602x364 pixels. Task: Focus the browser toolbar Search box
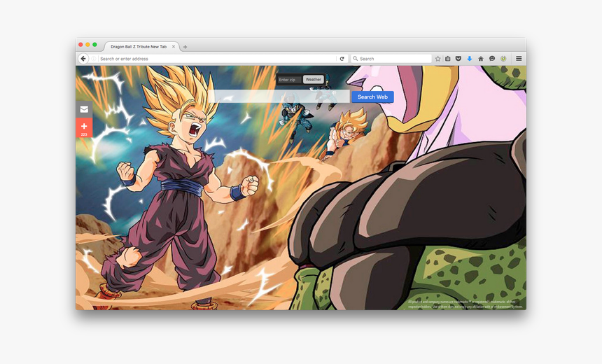[x=391, y=59]
